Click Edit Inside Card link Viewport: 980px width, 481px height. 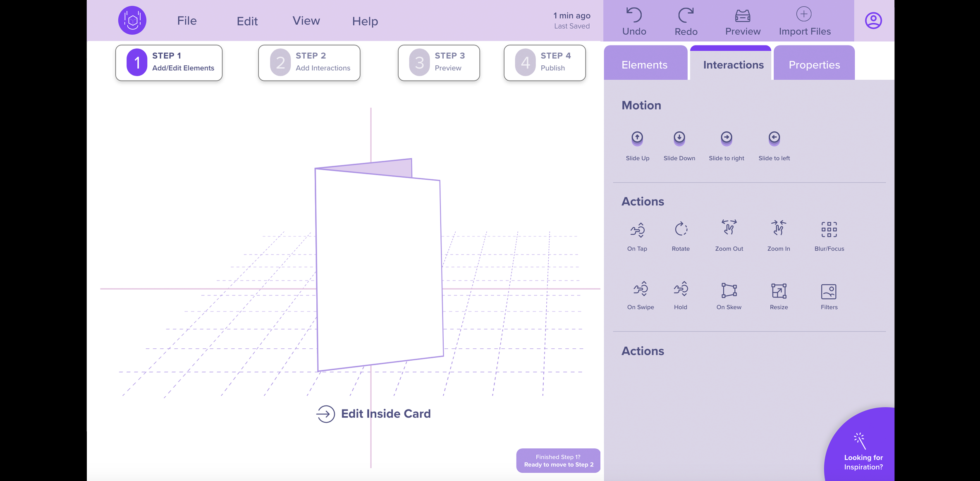click(x=374, y=414)
